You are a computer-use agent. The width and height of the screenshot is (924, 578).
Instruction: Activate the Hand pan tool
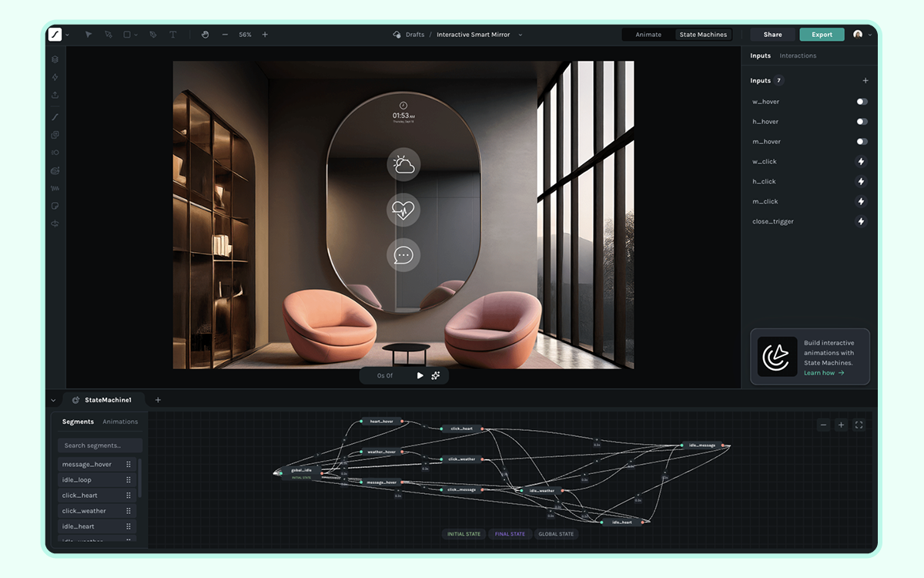point(205,35)
